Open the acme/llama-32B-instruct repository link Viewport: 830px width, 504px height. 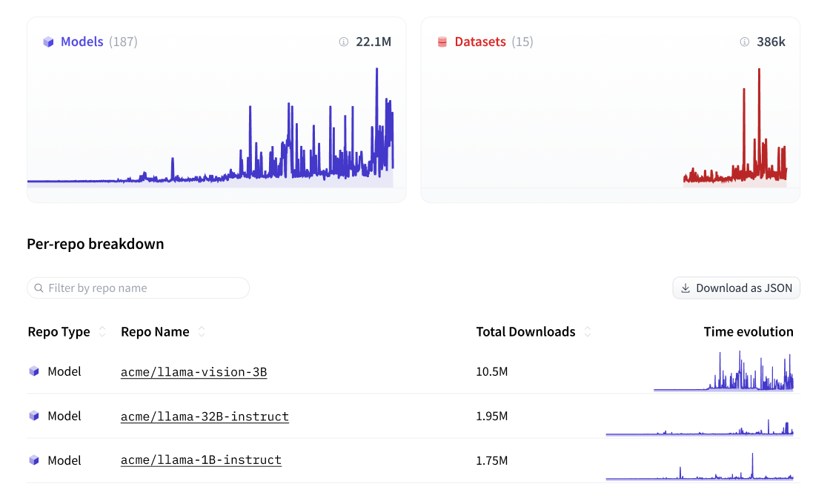click(x=205, y=416)
